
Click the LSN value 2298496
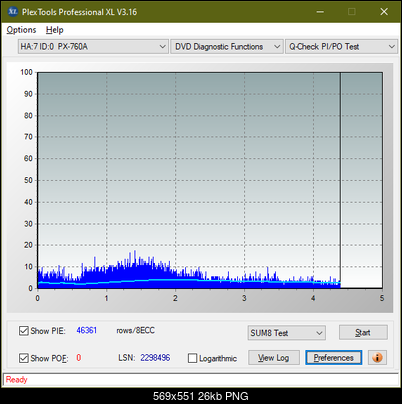tap(155, 358)
